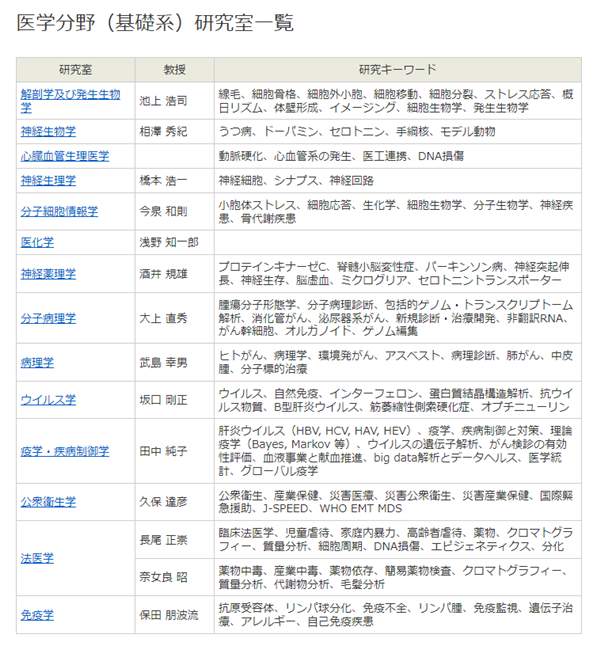Select the 神経生理学 link

coord(48,181)
